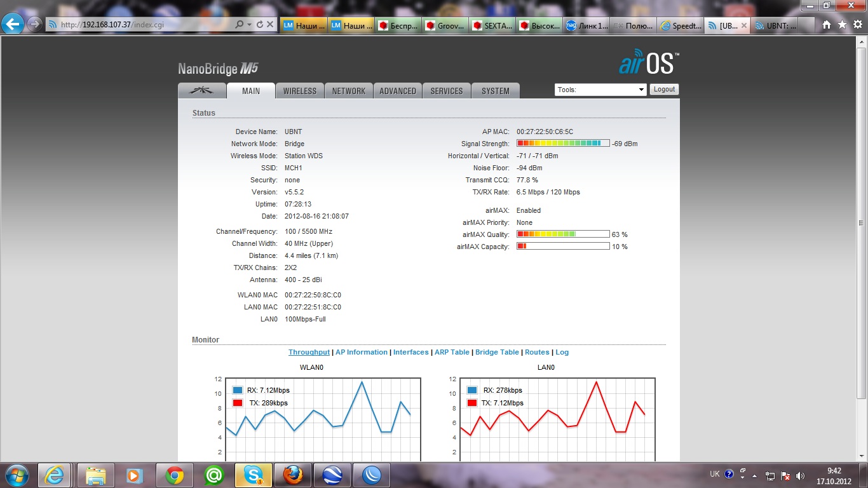Open Skype from the taskbar
The height and width of the screenshot is (488, 868).
254,475
